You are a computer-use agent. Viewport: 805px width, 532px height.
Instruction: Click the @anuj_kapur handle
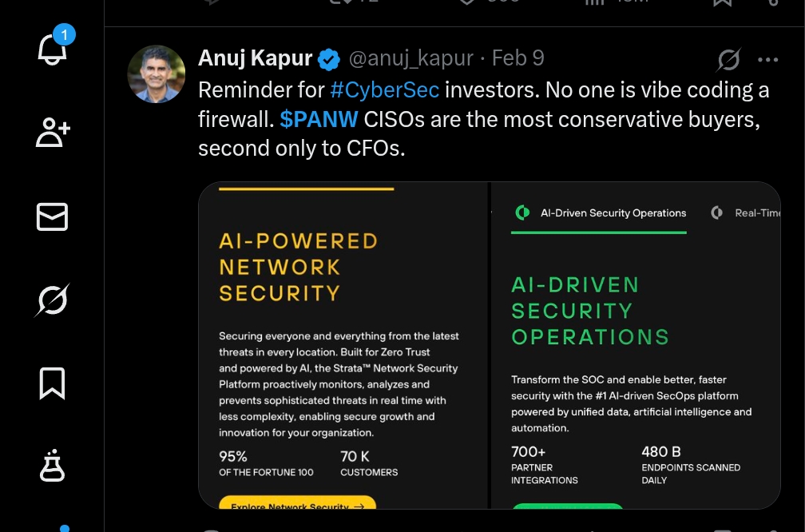tap(411, 58)
